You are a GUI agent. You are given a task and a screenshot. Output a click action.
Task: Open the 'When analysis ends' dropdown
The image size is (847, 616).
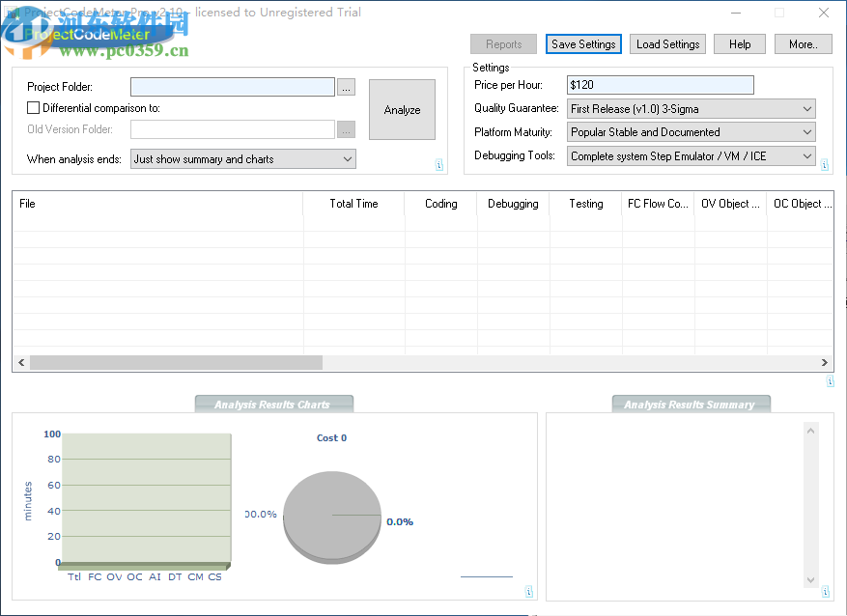click(242, 159)
